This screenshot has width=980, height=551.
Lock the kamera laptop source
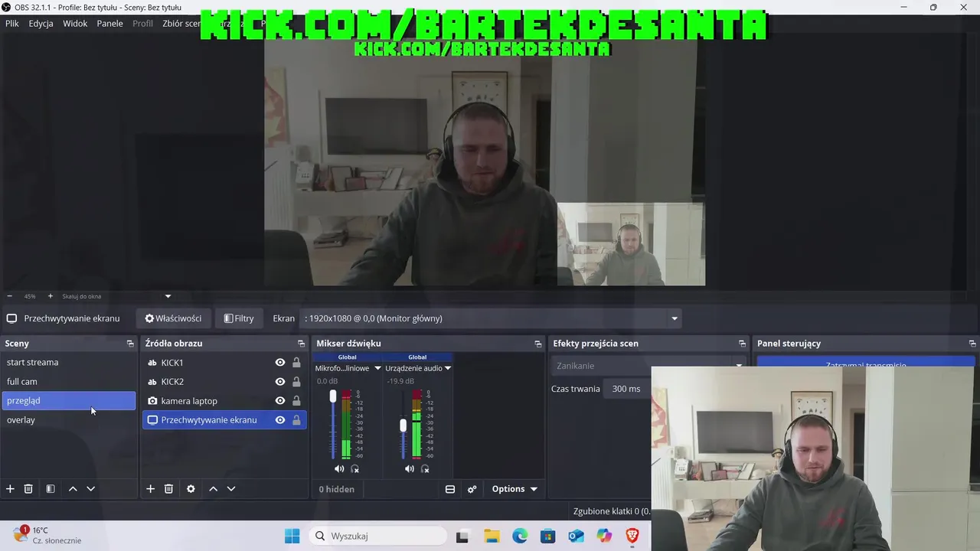pyautogui.click(x=296, y=401)
